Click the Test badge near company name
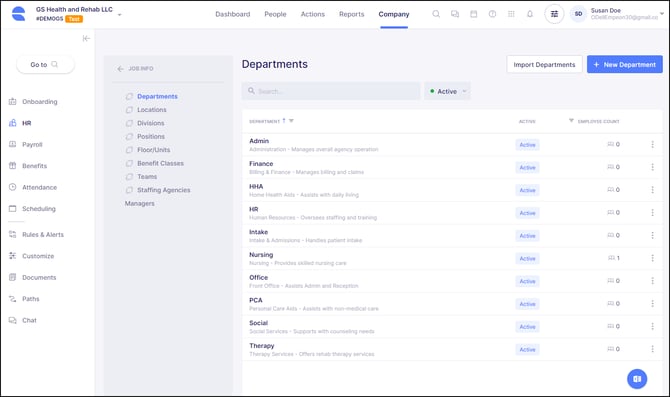 (74, 19)
